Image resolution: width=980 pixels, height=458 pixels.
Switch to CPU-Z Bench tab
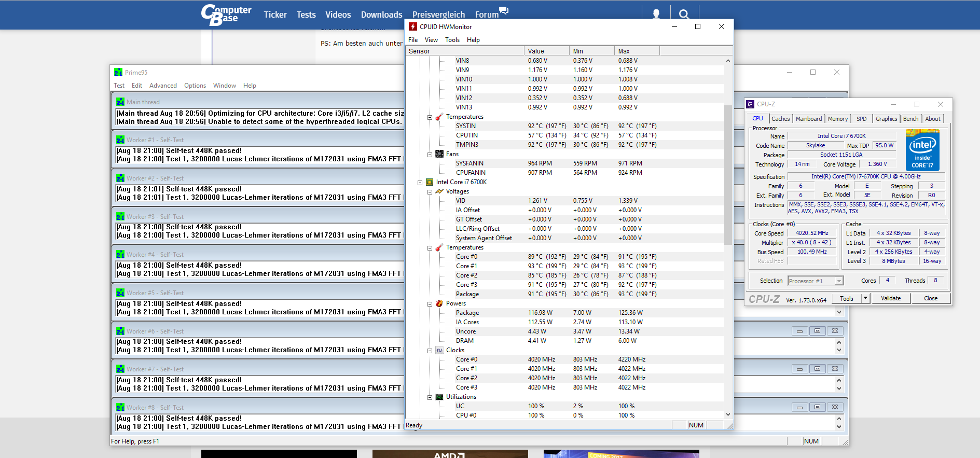(x=911, y=119)
